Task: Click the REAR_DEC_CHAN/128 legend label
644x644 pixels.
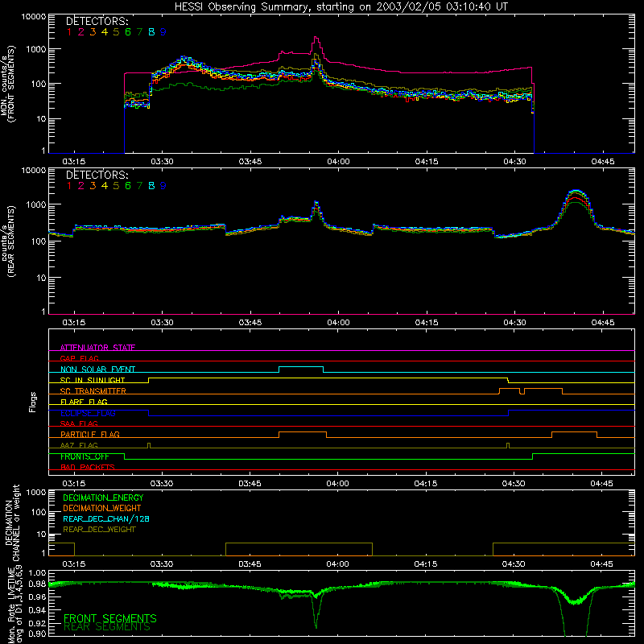Action: click(106, 518)
